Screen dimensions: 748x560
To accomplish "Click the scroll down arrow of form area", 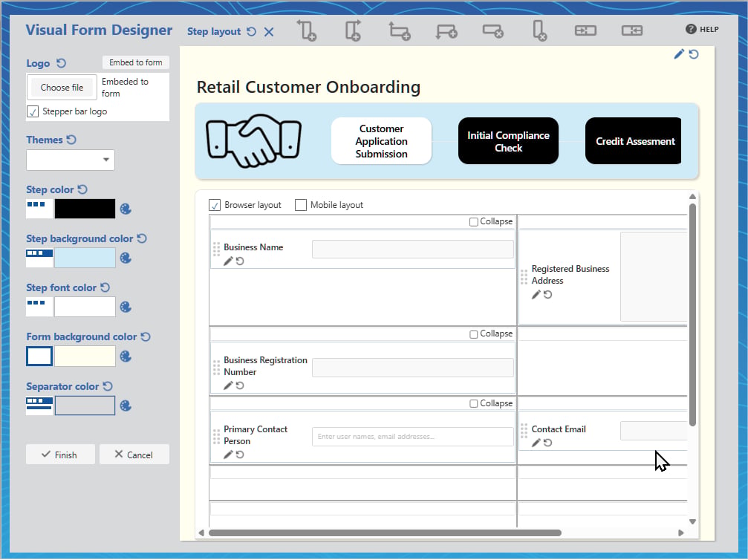I will click(x=693, y=522).
